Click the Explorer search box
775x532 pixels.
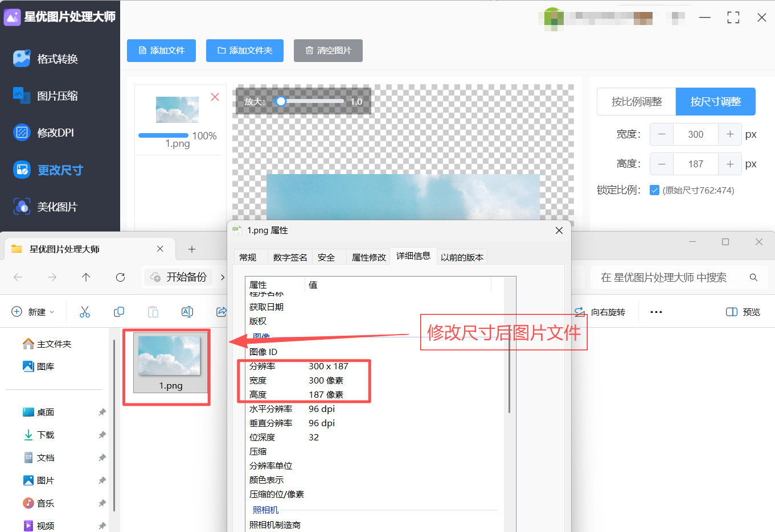point(678,277)
